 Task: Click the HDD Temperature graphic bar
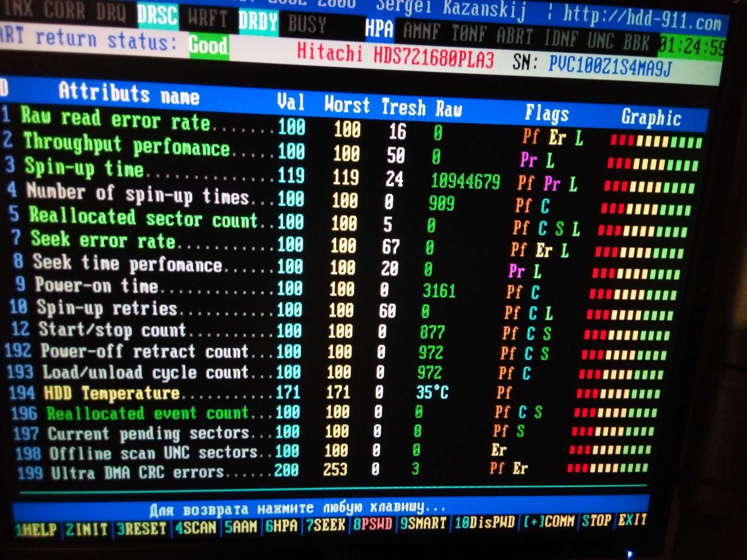618,394
